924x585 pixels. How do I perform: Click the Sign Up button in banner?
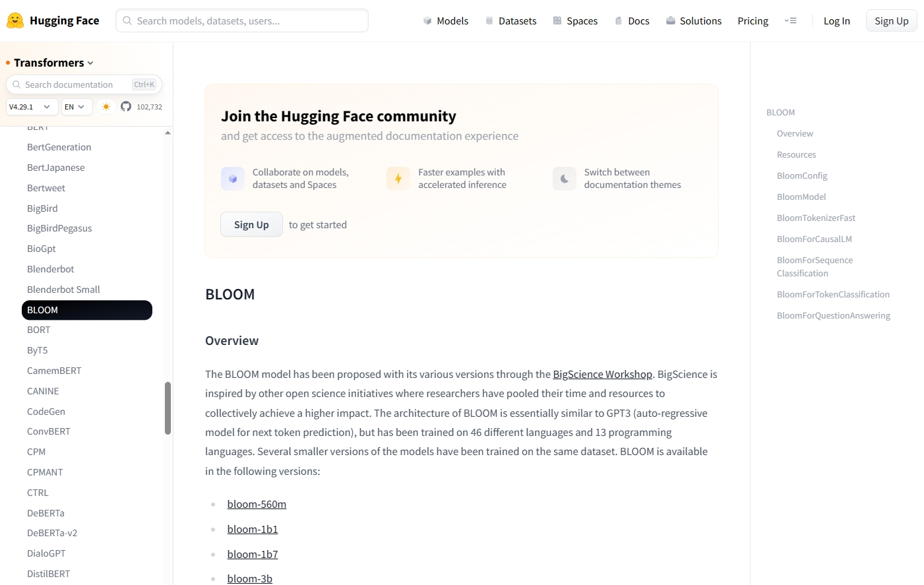click(251, 225)
